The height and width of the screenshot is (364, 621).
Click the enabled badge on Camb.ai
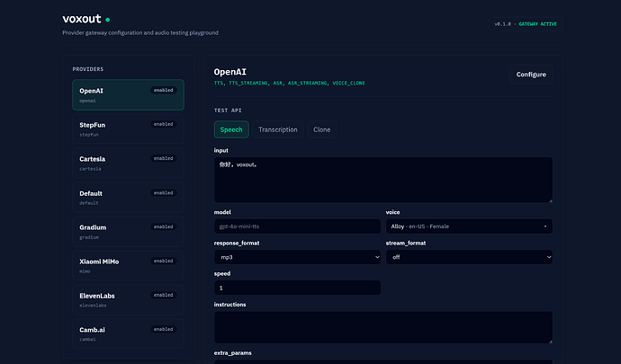(163, 329)
